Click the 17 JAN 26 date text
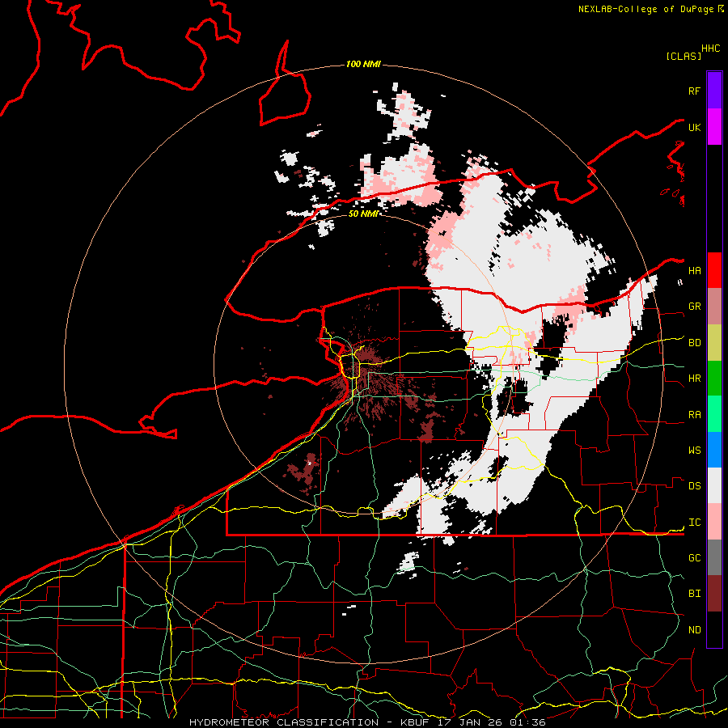The width and height of the screenshot is (728, 728). tap(469, 722)
